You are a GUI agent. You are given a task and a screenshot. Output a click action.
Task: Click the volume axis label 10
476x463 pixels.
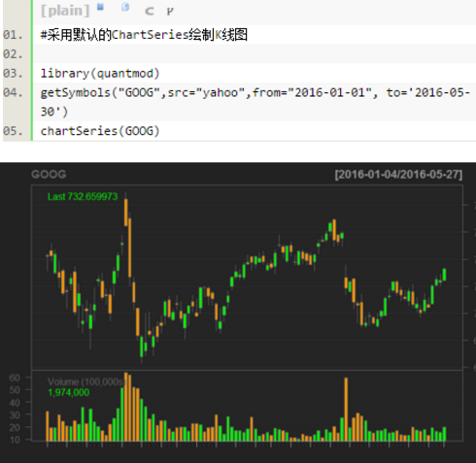click(15, 440)
